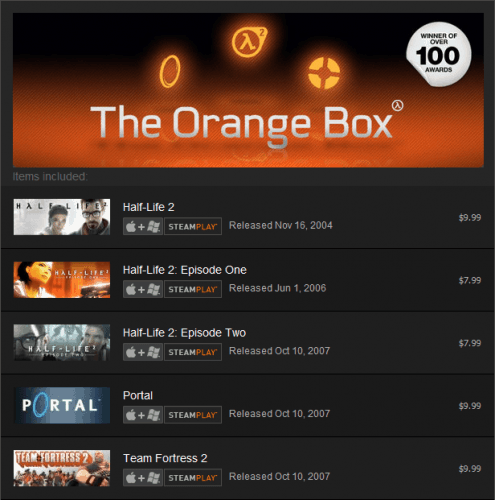Click the Team Fortress 2 emblem in banner

point(324,73)
